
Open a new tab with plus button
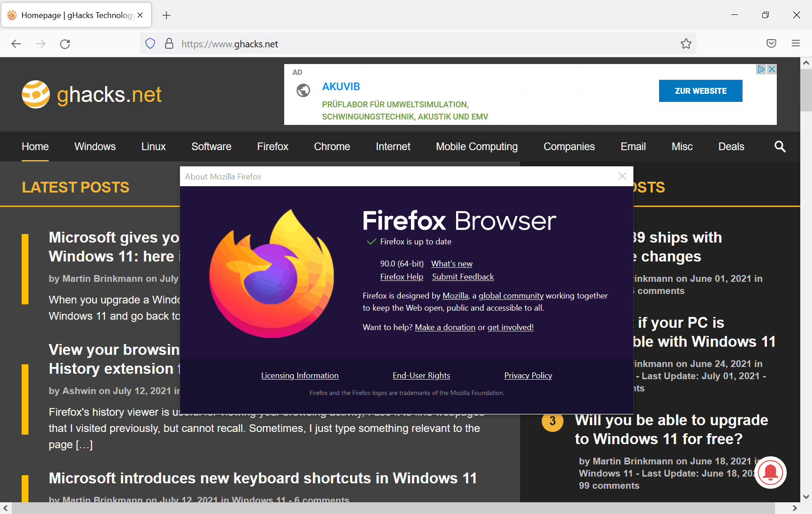(x=166, y=15)
